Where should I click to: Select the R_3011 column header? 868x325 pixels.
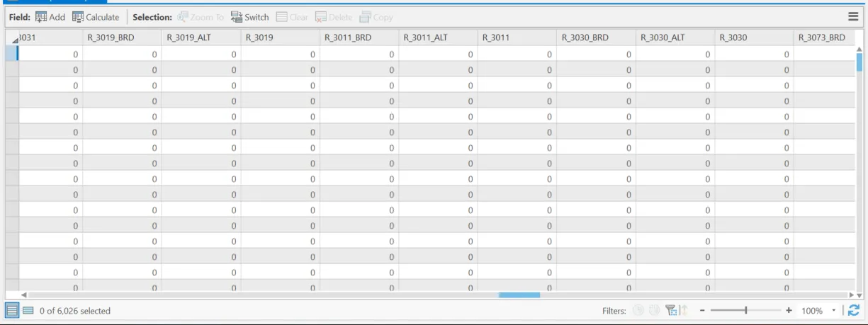(x=517, y=38)
